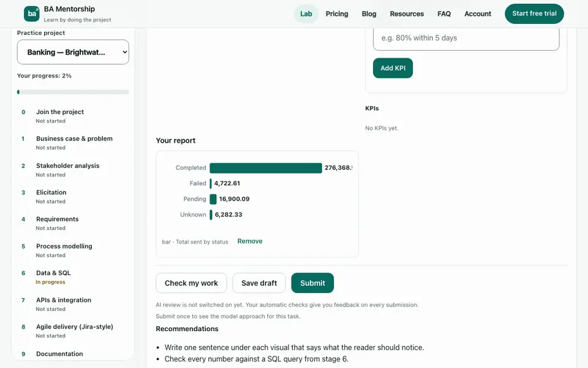Open the Practice project dropdown

[73, 52]
